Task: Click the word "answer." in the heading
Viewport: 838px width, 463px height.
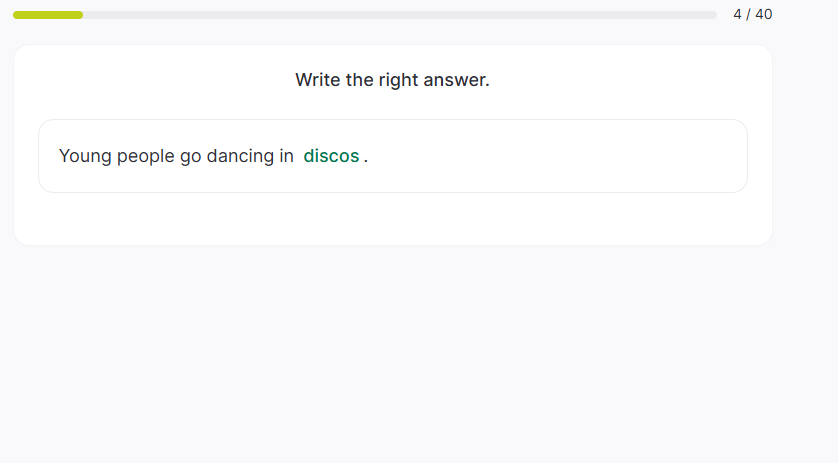Action: (x=460, y=80)
